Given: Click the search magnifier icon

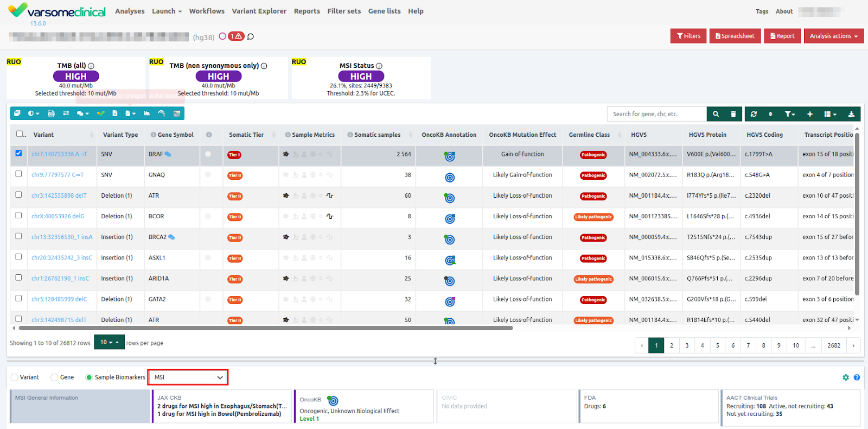Looking at the screenshot, I should [716, 114].
